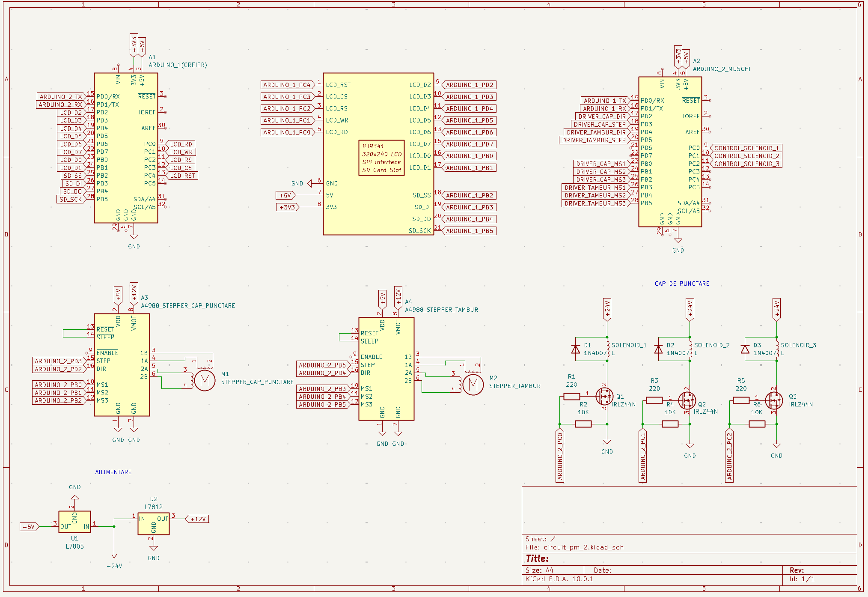
Task: Click the Q3 IRLZ44N MOSFET symbol
Action: (x=774, y=400)
